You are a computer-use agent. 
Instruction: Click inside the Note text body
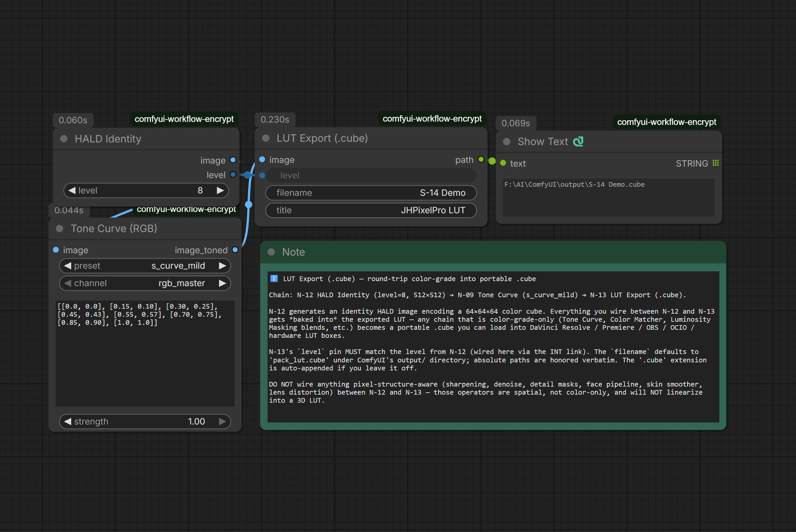point(493,347)
